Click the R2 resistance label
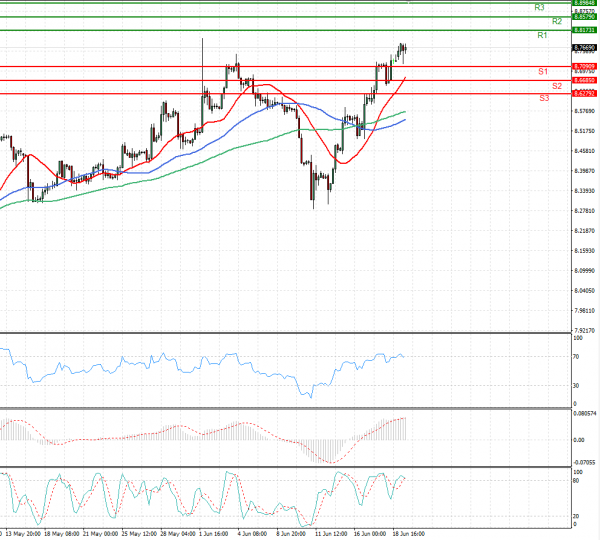Image resolution: width=600 pixels, height=540 pixels. (x=557, y=21)
